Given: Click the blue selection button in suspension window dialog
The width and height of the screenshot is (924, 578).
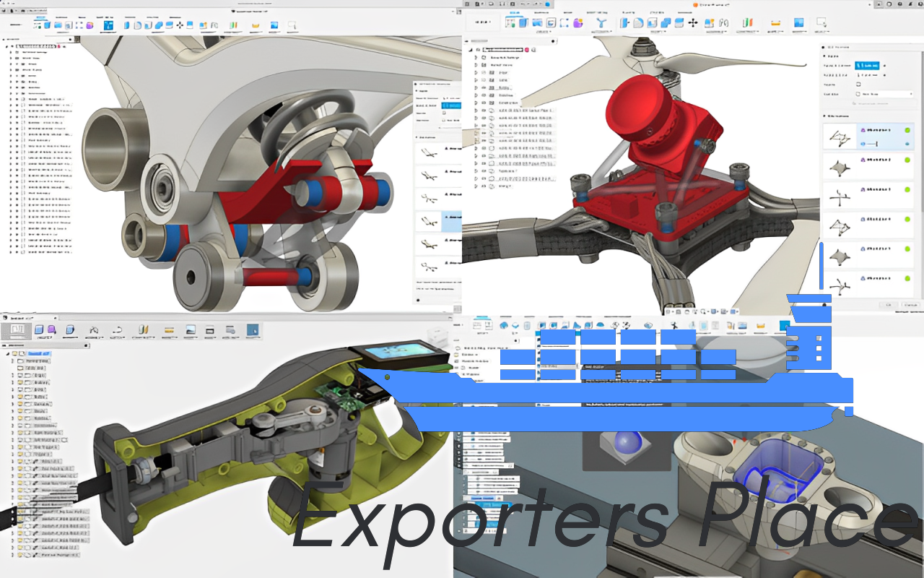Looking at the screenshot, I should click(x=452, y=105).
